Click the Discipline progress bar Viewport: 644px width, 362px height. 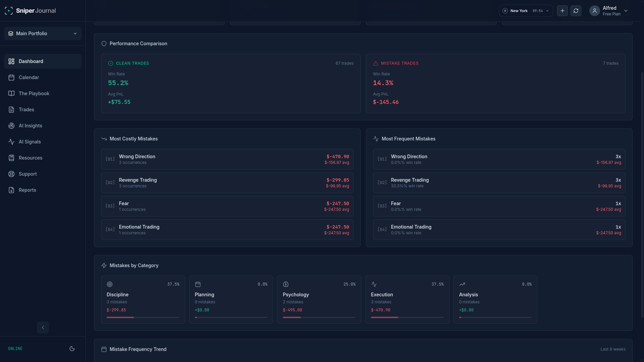[x=143, y=317]
